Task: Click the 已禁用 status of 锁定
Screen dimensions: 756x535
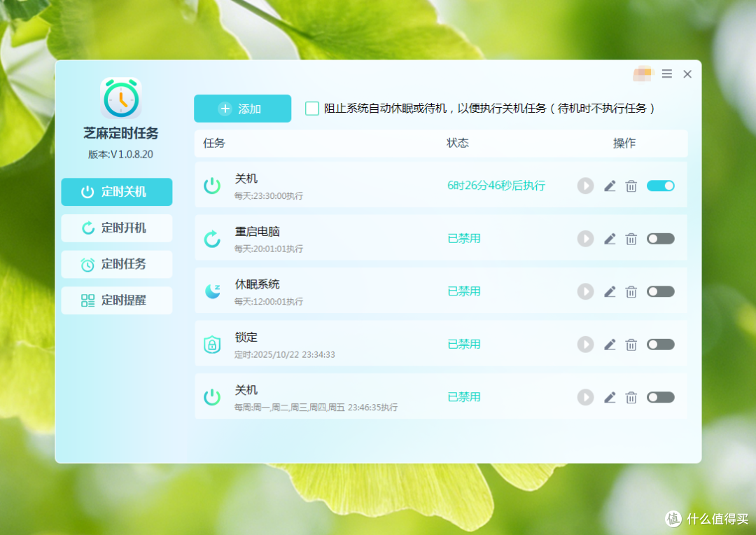Action: 464,344
